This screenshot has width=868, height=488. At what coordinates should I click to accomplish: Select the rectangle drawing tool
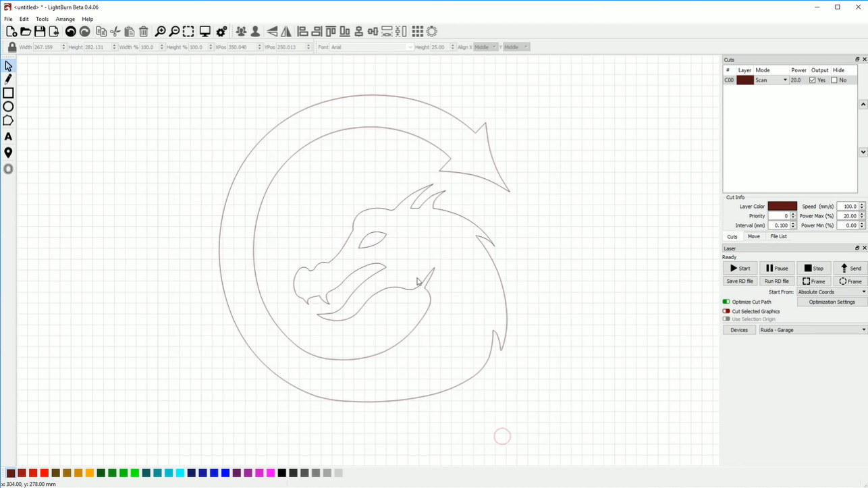(x=8, y=93)
